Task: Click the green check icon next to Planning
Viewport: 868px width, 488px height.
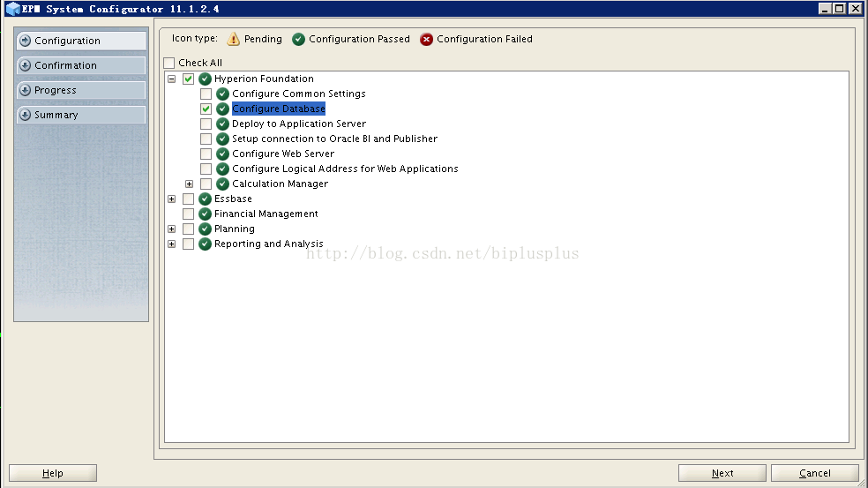Action: coord(205,229)
